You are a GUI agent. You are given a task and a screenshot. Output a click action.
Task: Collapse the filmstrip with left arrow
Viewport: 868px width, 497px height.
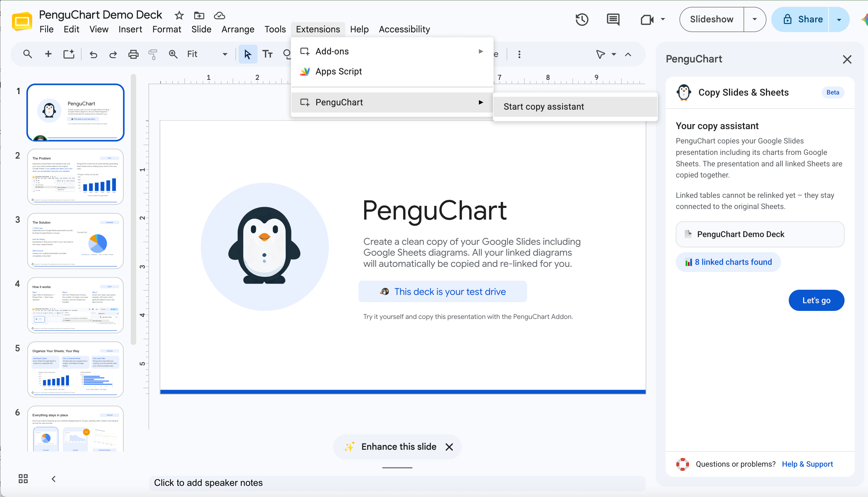click(53, 479)
